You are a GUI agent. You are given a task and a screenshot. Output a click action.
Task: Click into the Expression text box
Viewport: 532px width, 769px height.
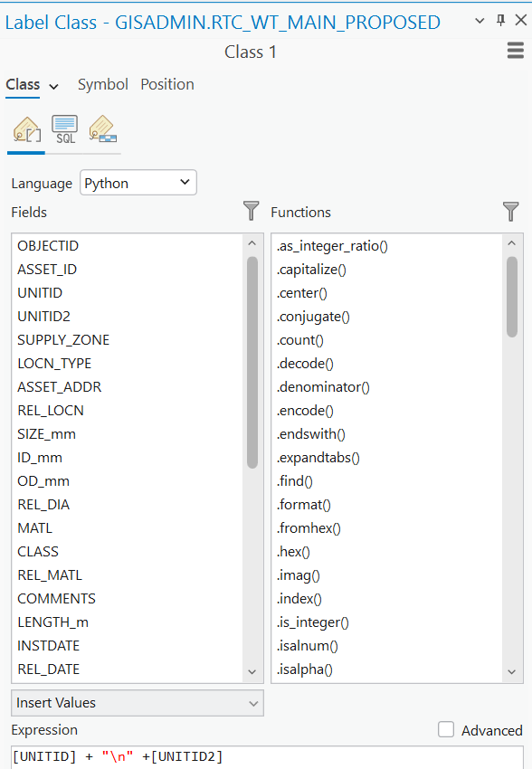pos(267,756)
